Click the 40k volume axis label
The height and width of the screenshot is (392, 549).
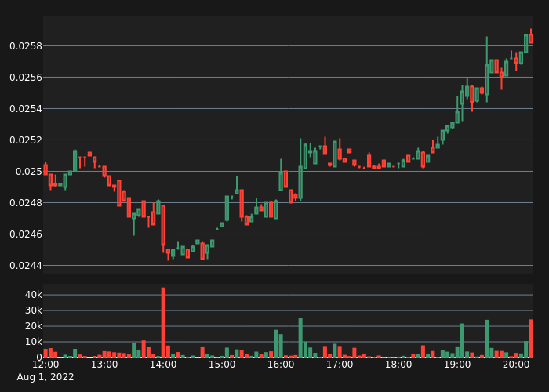tap(33, 295)
